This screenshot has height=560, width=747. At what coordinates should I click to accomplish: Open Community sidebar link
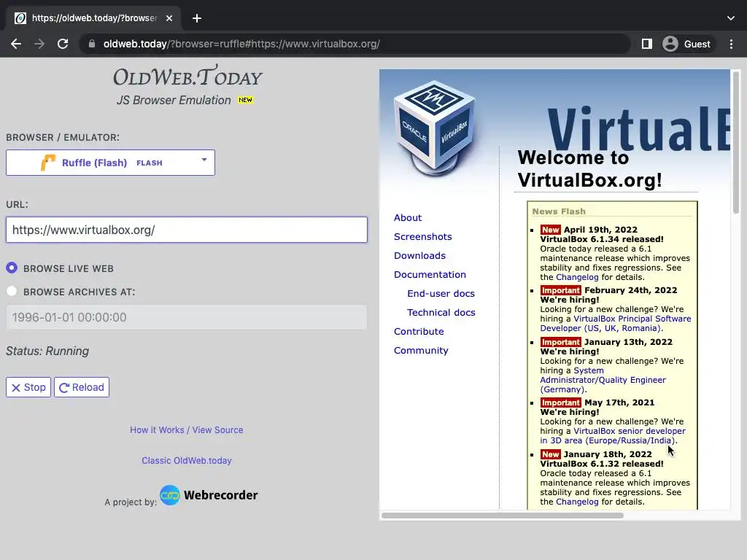[x=421, y=351]
